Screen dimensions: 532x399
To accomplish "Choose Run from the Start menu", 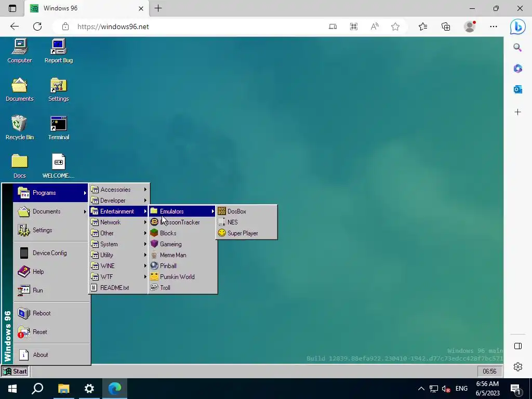I will [x=51, y=290].
